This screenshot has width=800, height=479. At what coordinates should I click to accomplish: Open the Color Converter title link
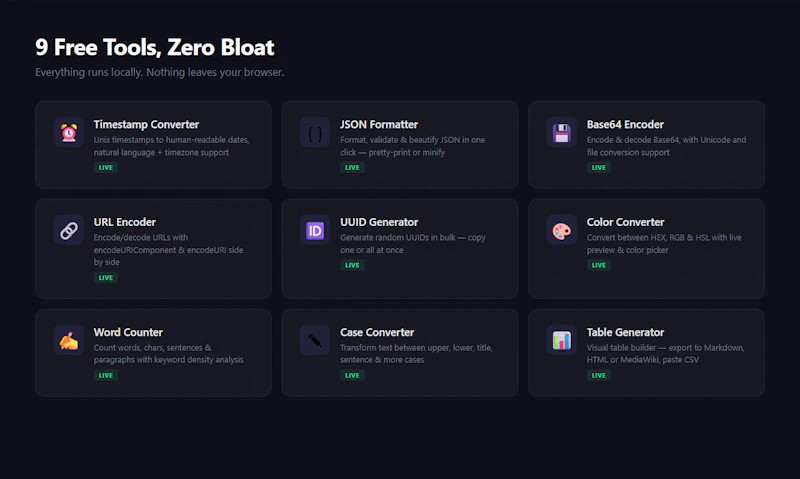point(625,222)
